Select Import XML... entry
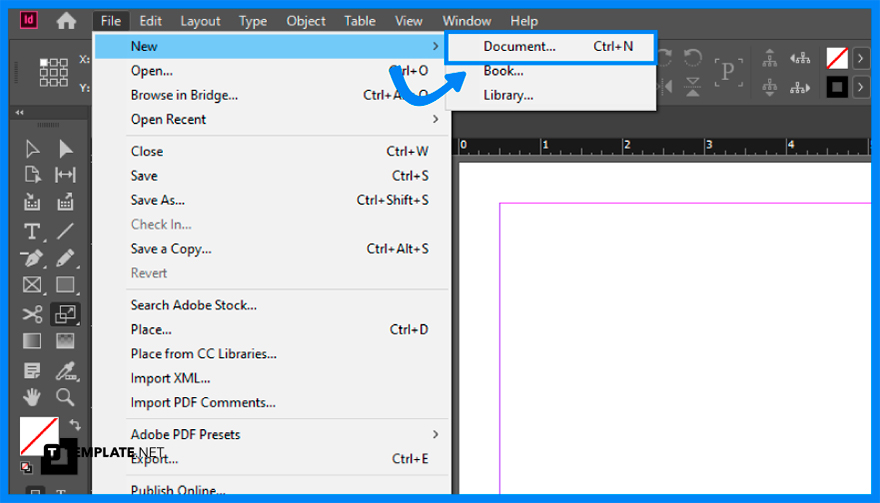The width and height of the screenshot is (880, 503). click(273, 378)
